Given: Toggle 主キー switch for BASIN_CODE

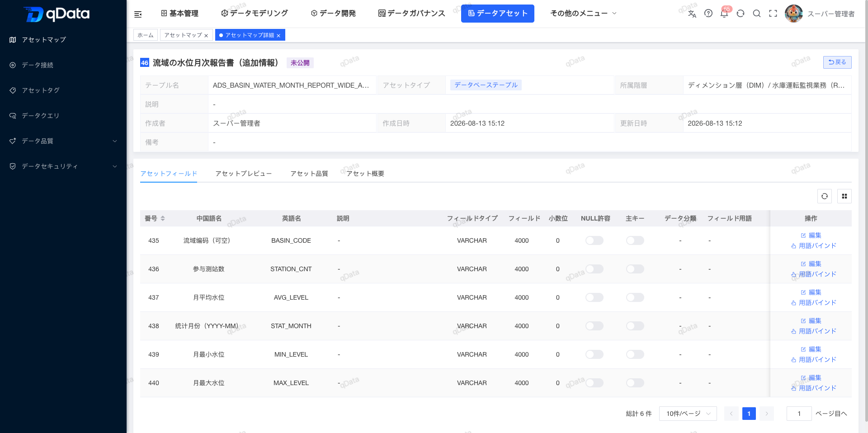Looking at the screenshot, I should (635, 240).
